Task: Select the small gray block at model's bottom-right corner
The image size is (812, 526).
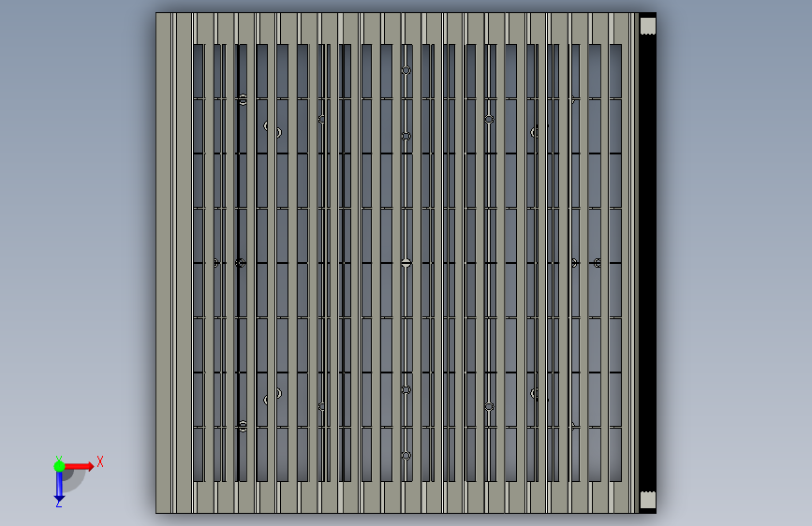Action: point(648,500)
